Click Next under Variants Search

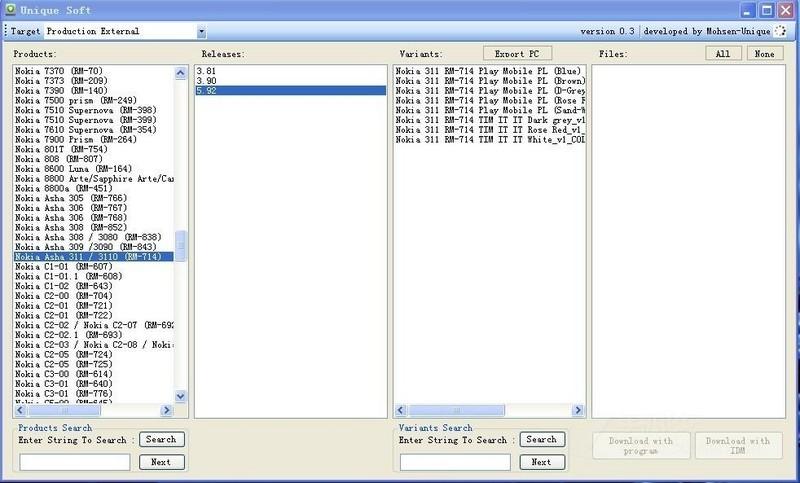[x=541, y=462]
